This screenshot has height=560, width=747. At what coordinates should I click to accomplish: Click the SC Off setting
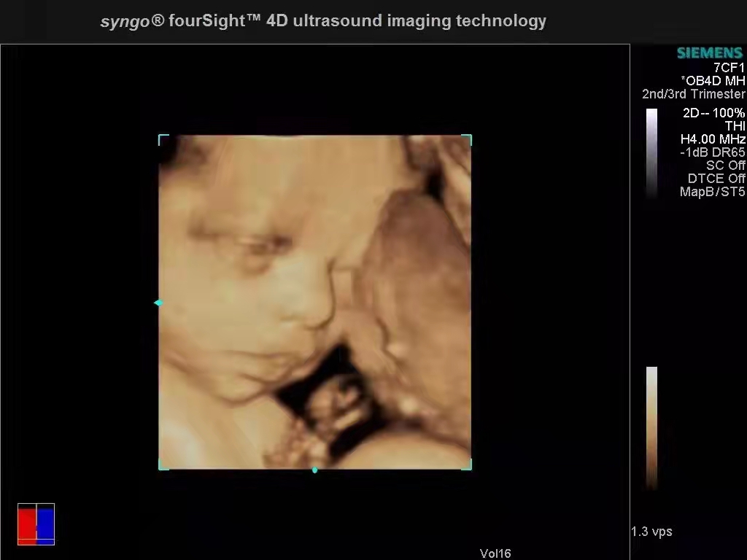point(726,166)
